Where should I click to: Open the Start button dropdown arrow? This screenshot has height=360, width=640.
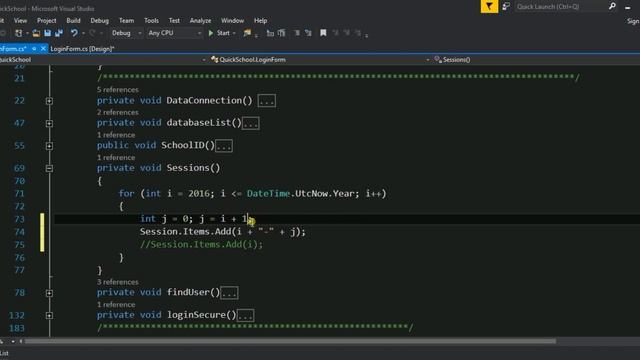coord(234,33)
